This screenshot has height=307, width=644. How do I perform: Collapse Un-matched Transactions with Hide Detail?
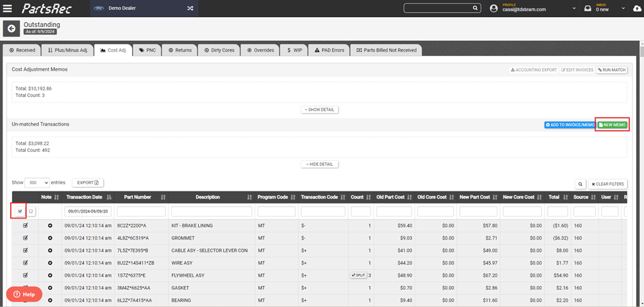pos(320,164)
